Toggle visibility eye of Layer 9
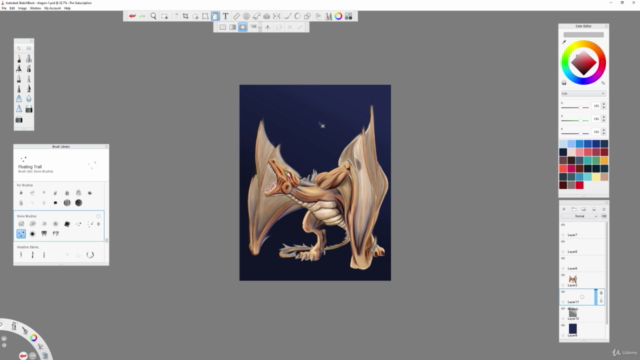Screen dimensions: 640x360 click(563, 325)
